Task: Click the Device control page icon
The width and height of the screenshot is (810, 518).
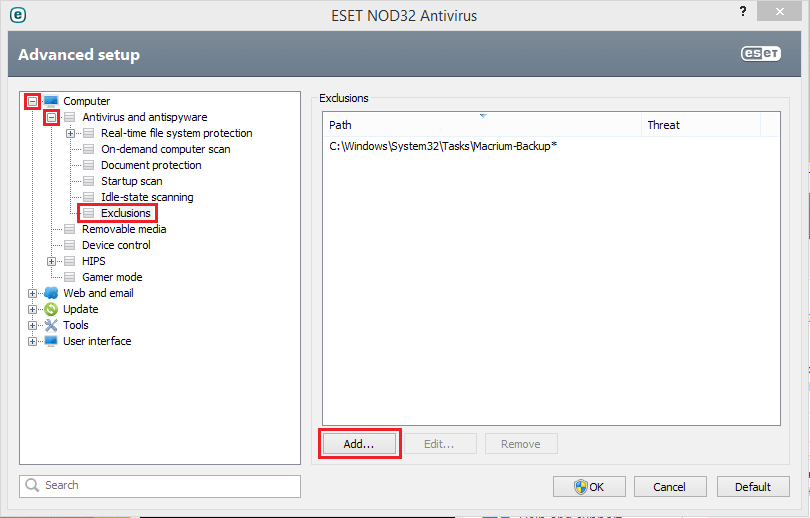Action: tap(70, 245)
